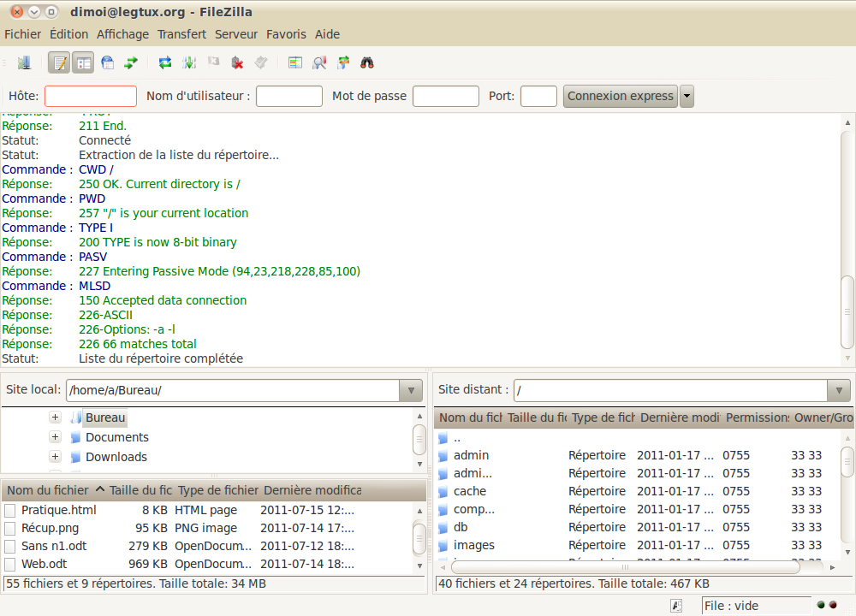
Task: Click the Connexion express button
Action: click(x=620, y=96)
